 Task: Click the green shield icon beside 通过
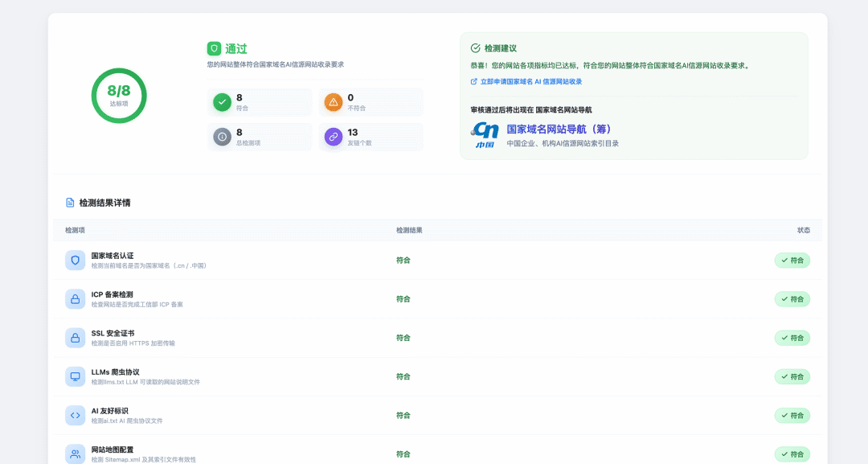point(215,49)
